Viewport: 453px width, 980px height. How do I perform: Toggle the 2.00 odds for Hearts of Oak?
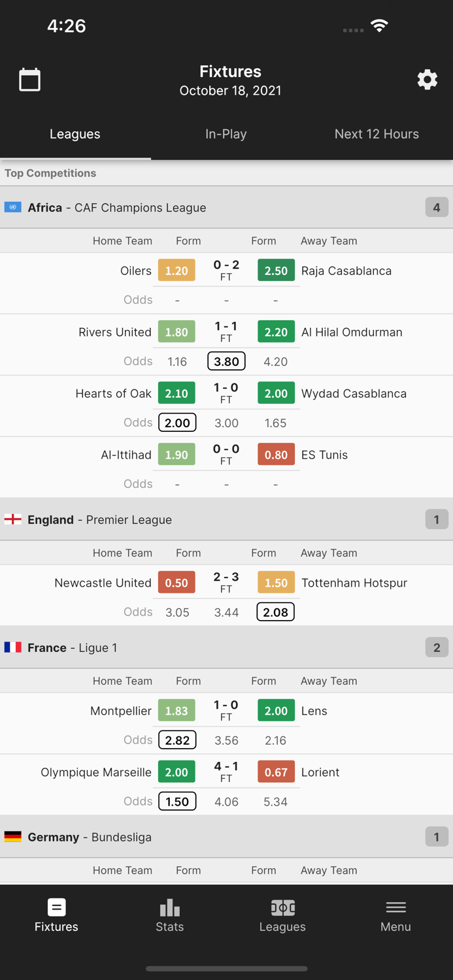pyautogui.click(x=176, y=422)
